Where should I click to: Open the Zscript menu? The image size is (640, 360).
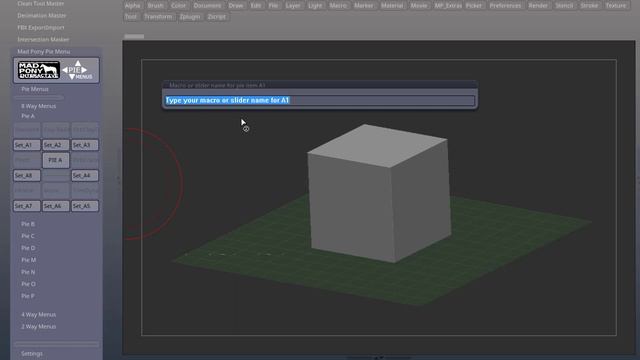pyautogui.click(x=217, y=17)
